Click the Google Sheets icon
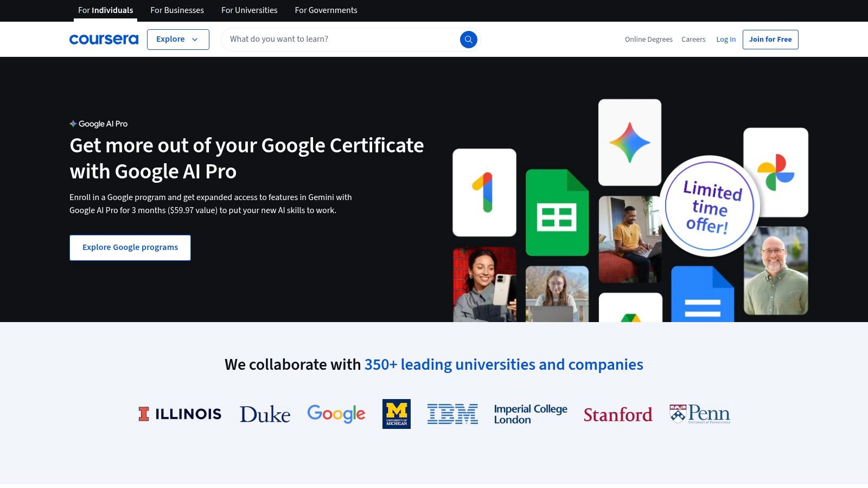 pyautogui.click(x=557, y=213)
